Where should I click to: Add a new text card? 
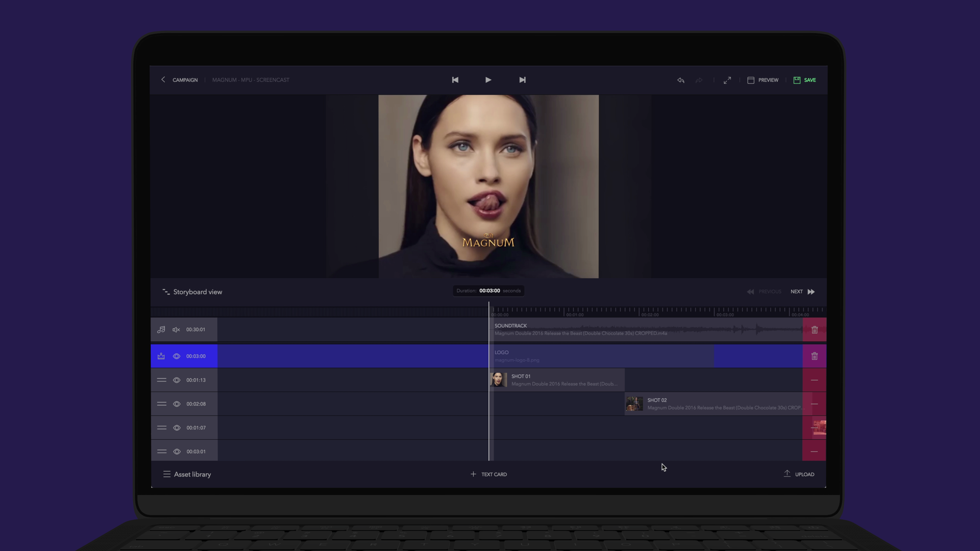pos(488,474)
